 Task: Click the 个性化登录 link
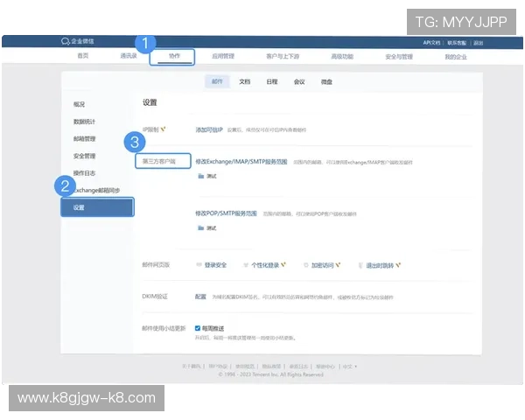point(265,265)
